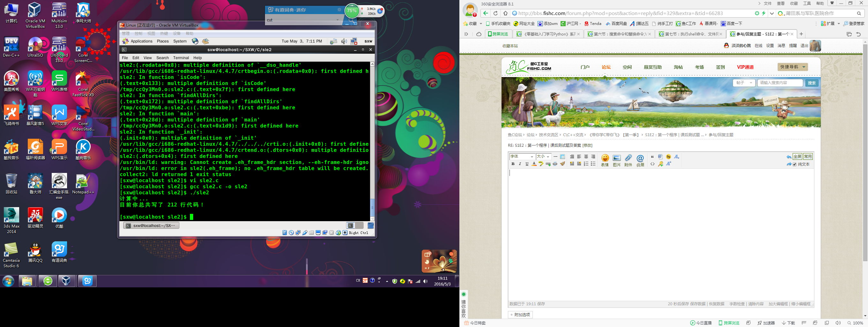The image size is (868, 327).
Task: Expand the 快捷导航 quick navigation dropdown
Action: click(x=793, y=67)
